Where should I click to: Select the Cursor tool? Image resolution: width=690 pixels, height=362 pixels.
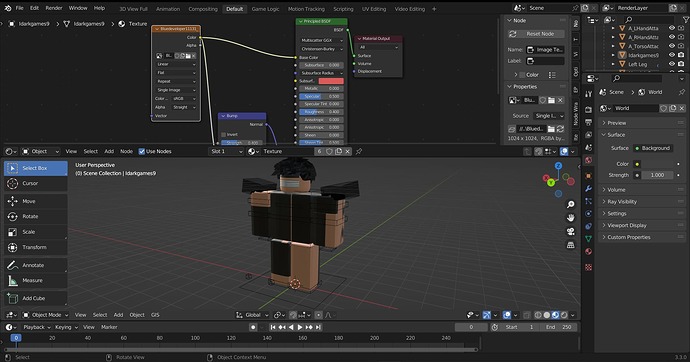[x=36, y=183]
